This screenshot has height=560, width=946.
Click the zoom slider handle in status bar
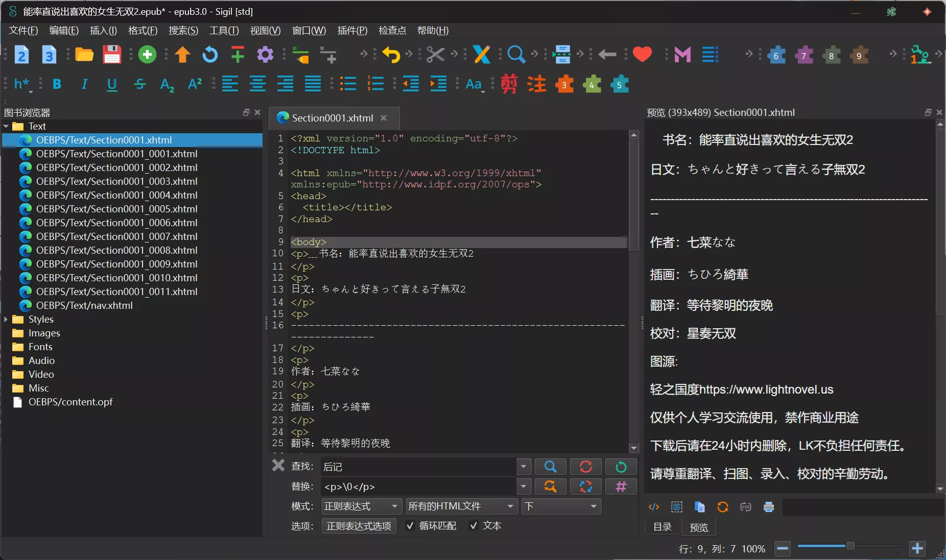coord(850,546)
